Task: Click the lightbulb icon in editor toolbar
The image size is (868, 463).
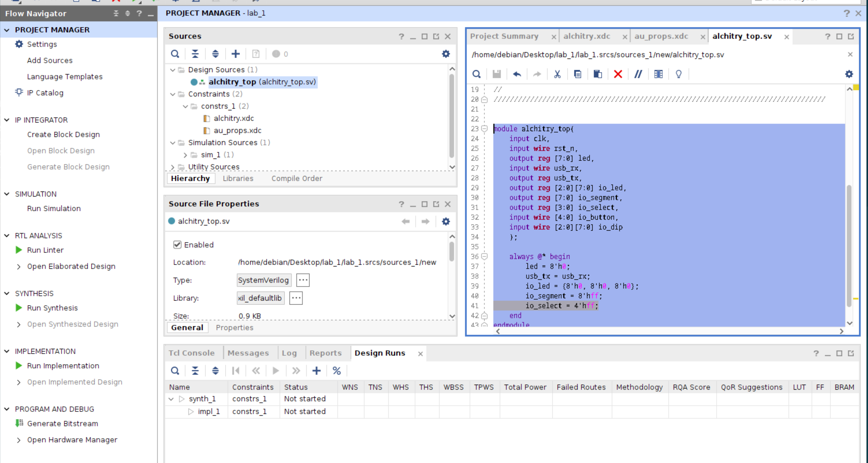Action: [678, 74]
